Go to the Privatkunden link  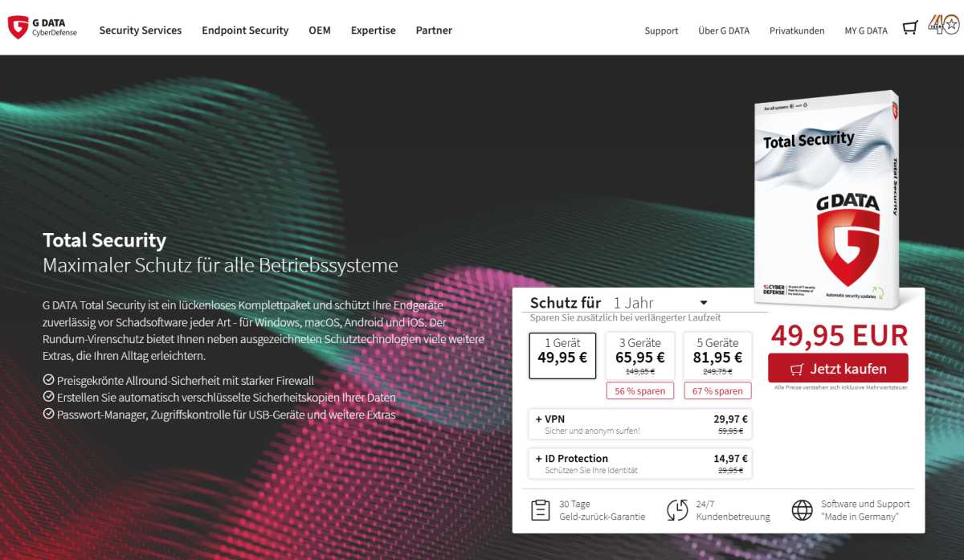pos(797,31)
